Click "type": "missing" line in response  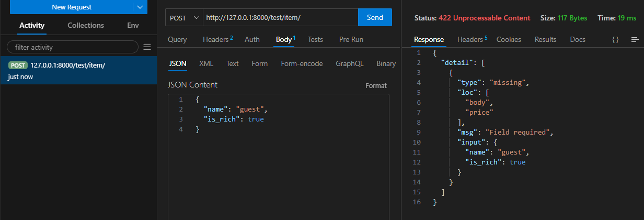pos(493,82)
